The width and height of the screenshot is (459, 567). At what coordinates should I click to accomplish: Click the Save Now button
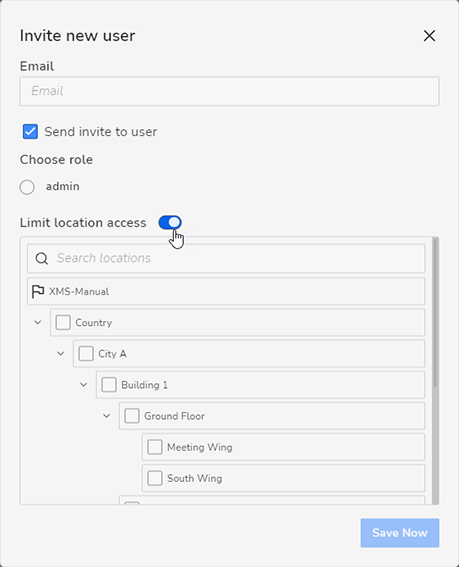pyautogui.click(x=400, y=533)
